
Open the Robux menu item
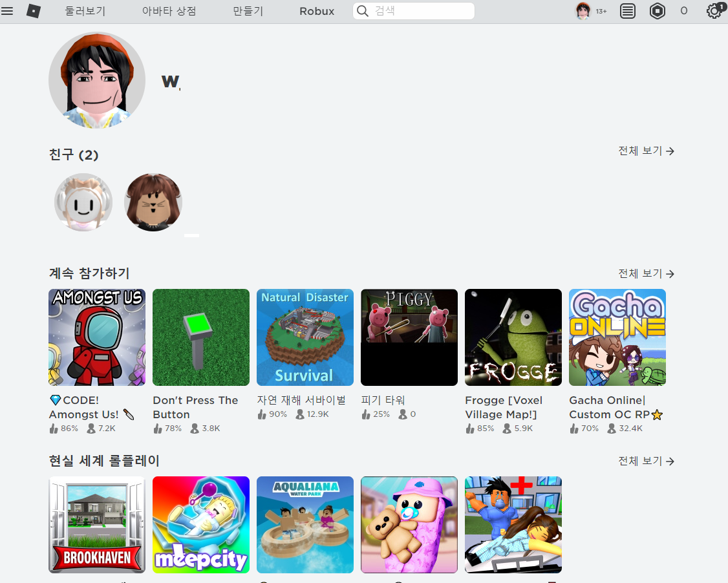pyautogui.click(x=317, y=11)
